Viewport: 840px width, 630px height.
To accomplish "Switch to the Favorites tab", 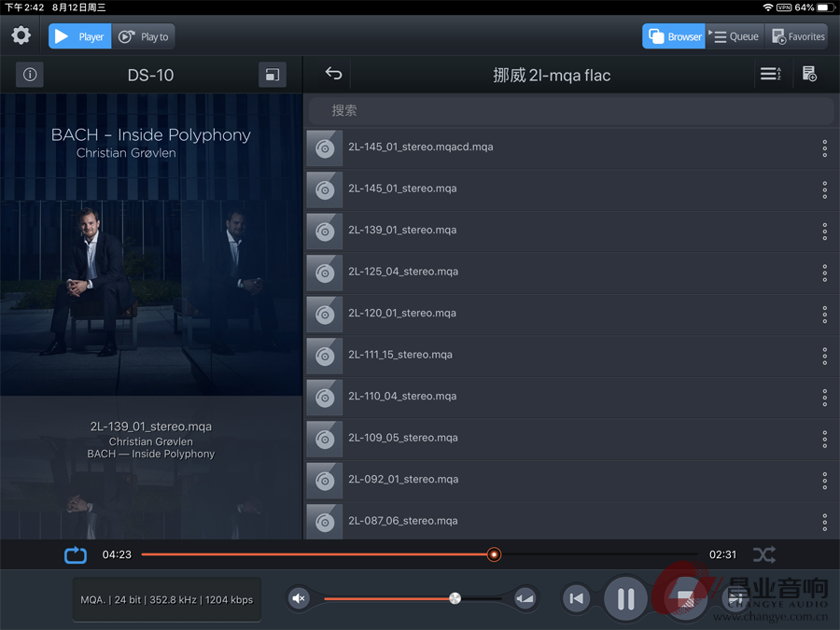I will pos(798,36).
